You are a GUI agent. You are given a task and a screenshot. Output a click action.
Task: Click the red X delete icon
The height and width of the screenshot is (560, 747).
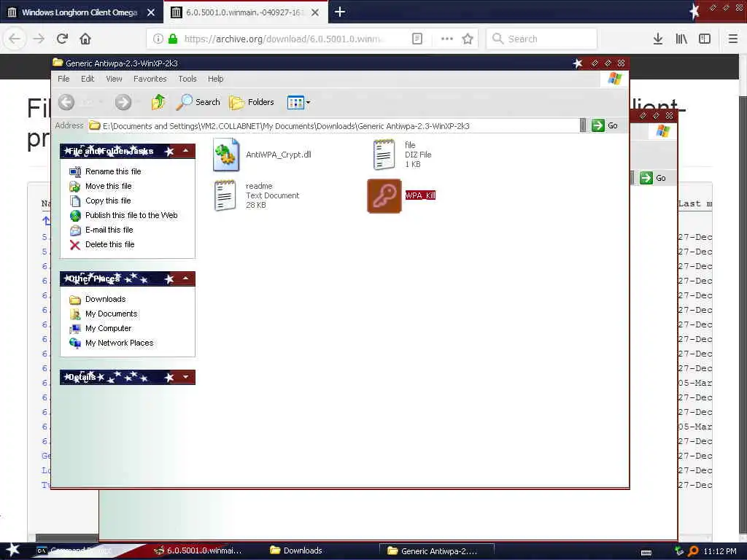75,245
